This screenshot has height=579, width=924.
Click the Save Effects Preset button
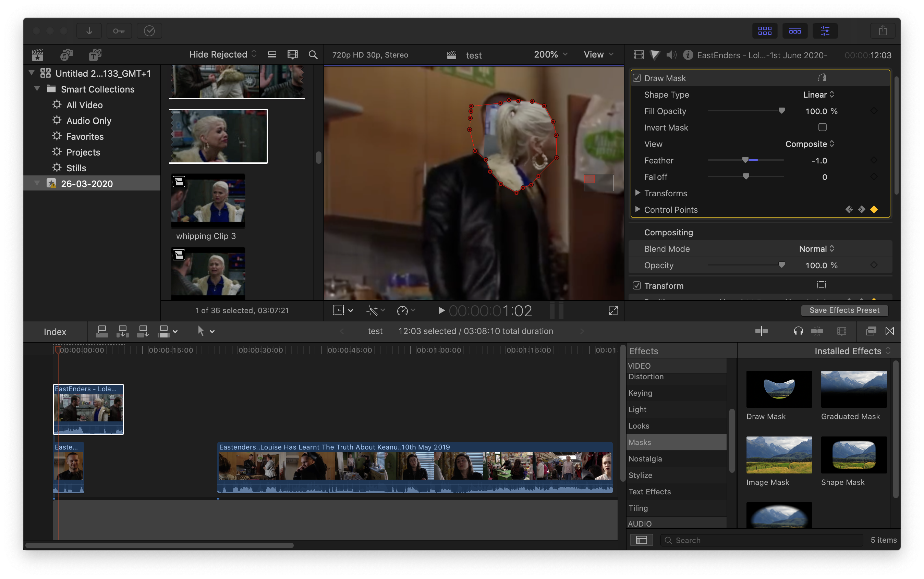tap(844, 310)
